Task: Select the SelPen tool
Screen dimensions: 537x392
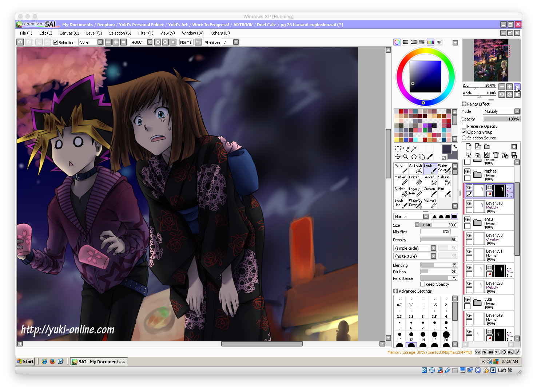Action: coord(430,180)
